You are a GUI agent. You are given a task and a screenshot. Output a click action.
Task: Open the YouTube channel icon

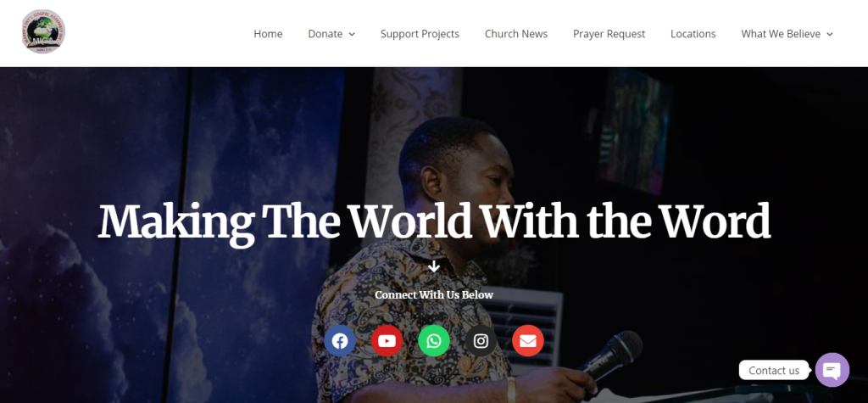(x=387, y=341)
